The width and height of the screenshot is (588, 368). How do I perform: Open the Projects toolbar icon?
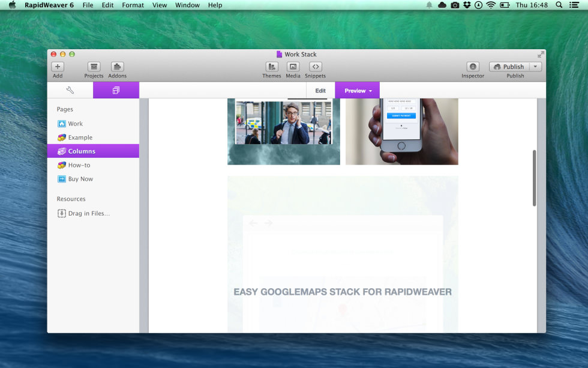(x=94, y=67)
